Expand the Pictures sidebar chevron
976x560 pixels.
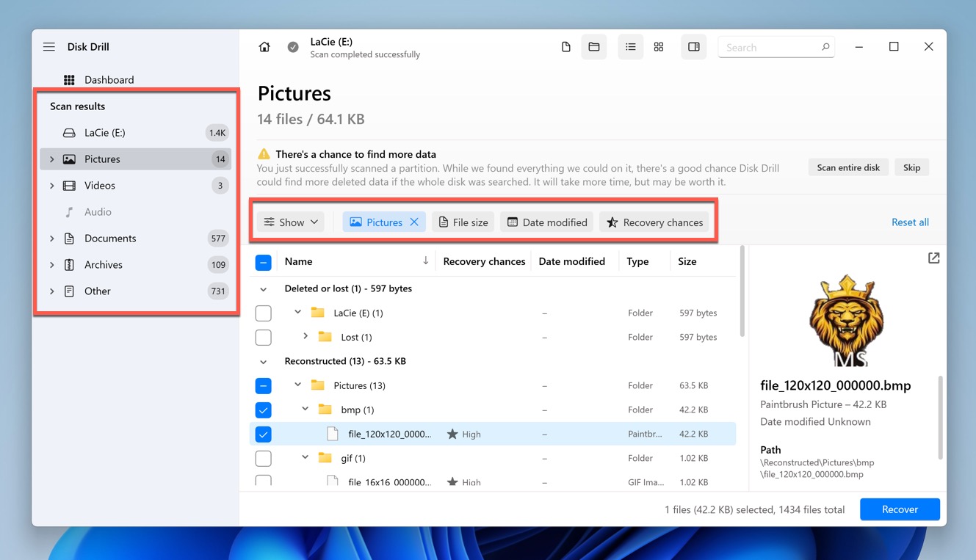pos(51,159)
